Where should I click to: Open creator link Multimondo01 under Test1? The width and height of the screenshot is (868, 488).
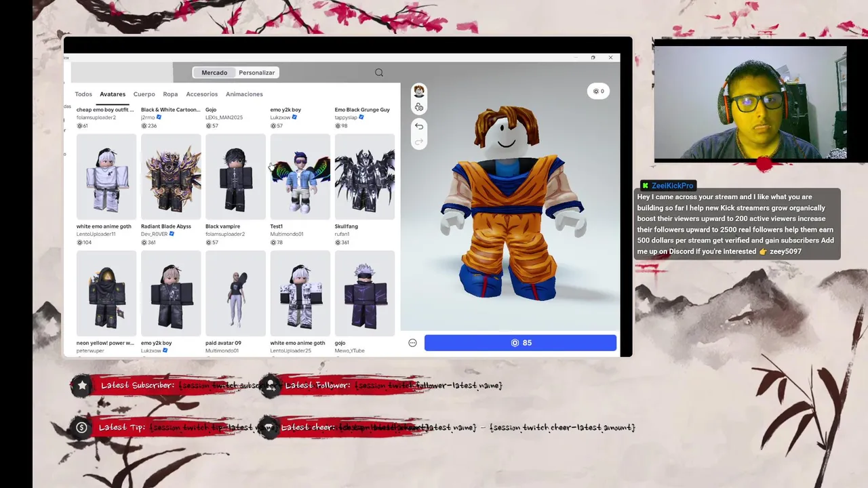click(x=287, y=234)
